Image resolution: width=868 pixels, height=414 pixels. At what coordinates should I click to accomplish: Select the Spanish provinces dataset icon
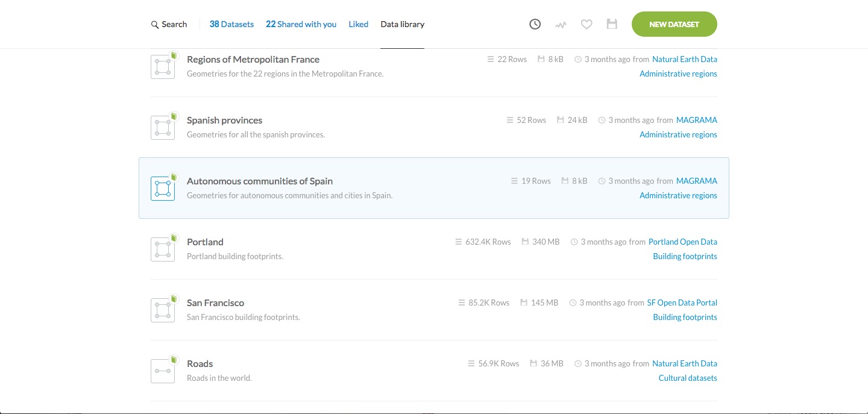(162, 128)
